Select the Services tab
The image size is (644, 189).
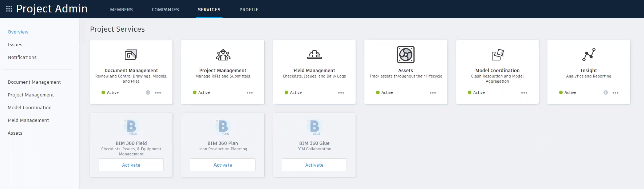[x=209, y=9]
